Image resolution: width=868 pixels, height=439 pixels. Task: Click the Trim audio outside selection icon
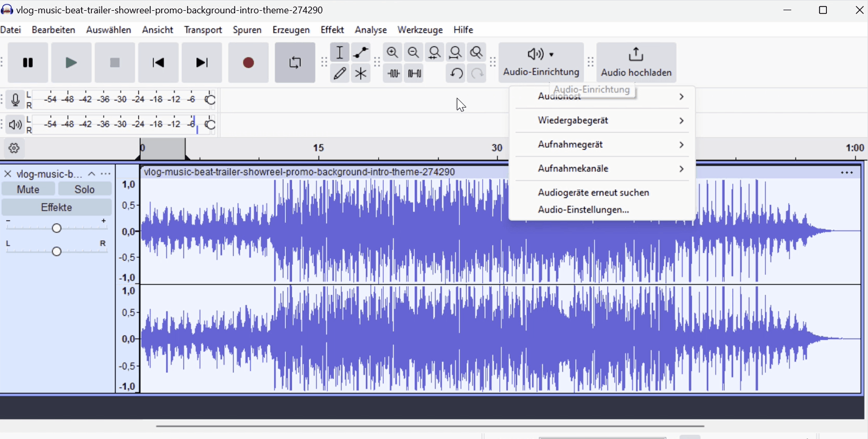[393, 74]
